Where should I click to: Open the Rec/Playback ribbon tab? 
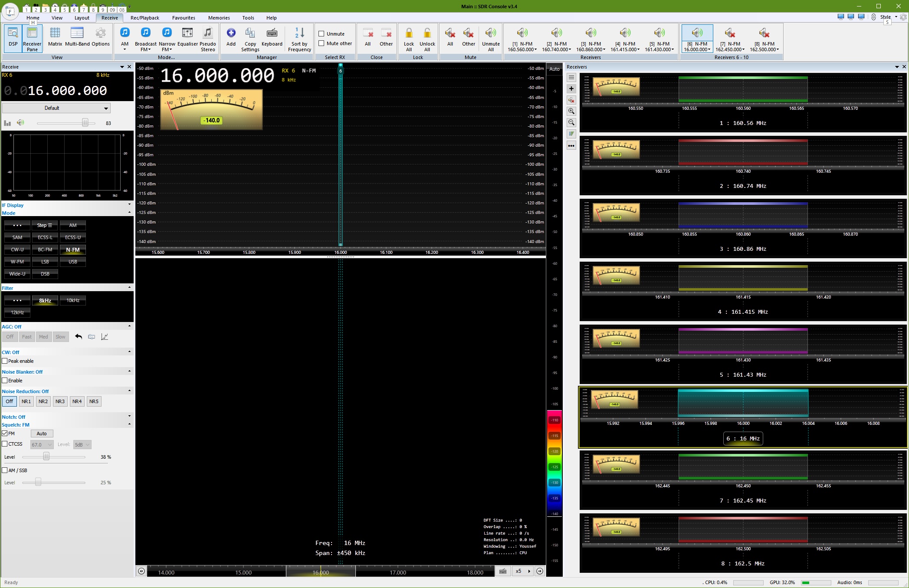pos(144,18)
